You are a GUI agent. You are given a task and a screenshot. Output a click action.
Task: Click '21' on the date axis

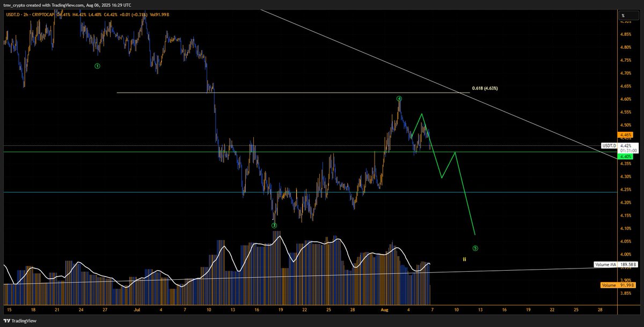[57, 310]
